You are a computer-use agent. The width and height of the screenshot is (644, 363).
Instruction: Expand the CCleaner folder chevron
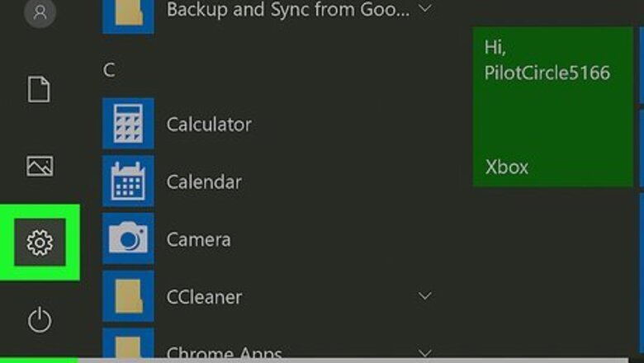click(425, 295)
